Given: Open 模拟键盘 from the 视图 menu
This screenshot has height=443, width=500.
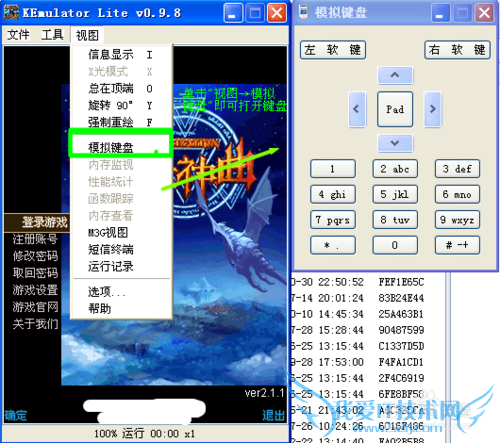Looking at the screenshot, I should tap(121, 147).
